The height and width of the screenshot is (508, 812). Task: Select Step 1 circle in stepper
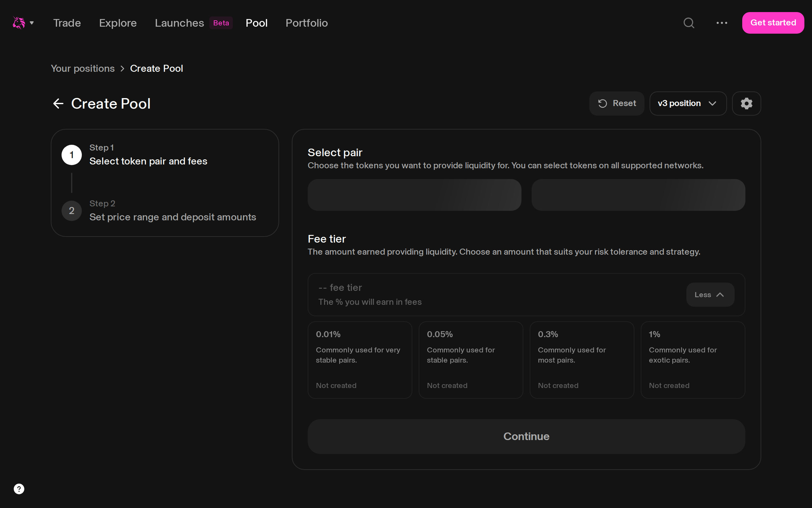72,155
